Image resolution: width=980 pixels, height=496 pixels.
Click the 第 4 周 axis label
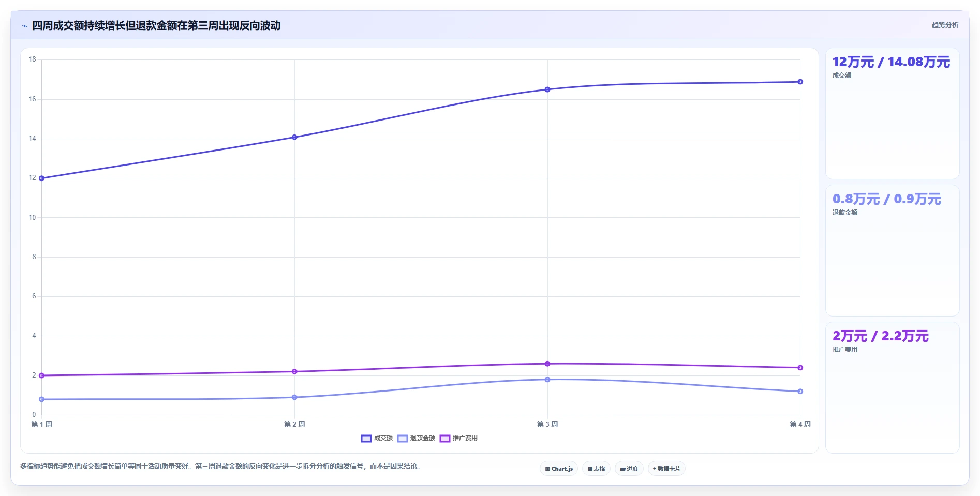[x=800, y=424]
